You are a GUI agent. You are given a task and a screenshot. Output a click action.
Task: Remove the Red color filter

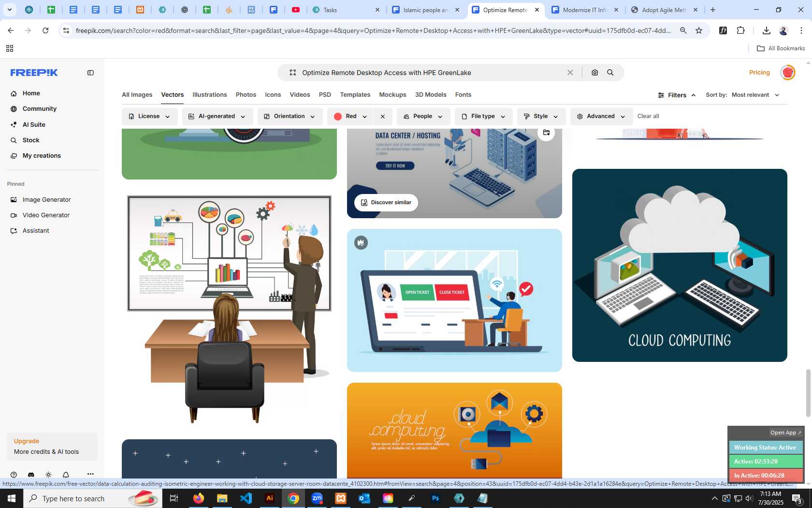coord(383,117)
